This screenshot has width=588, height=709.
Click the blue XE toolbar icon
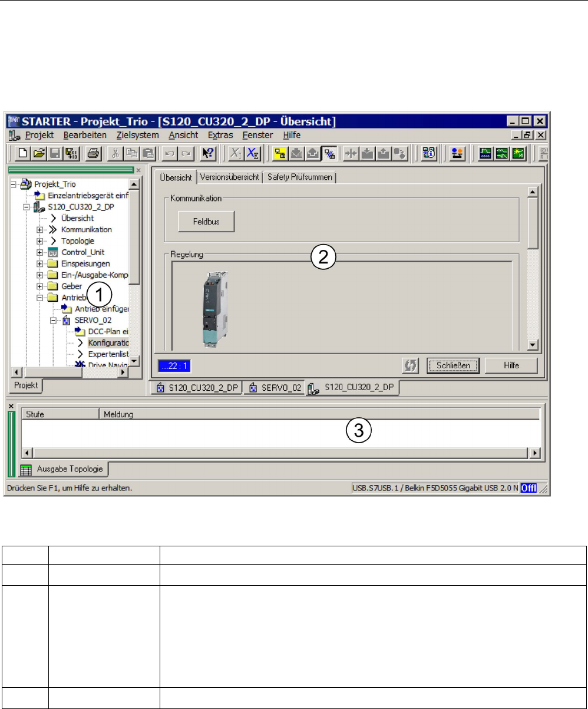[x=252, y=153]
